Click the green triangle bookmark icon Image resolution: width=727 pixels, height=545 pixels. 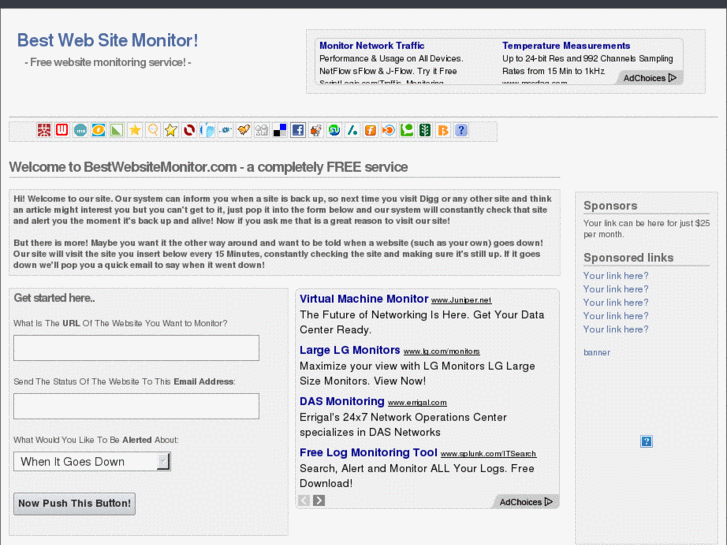[116, 130]
